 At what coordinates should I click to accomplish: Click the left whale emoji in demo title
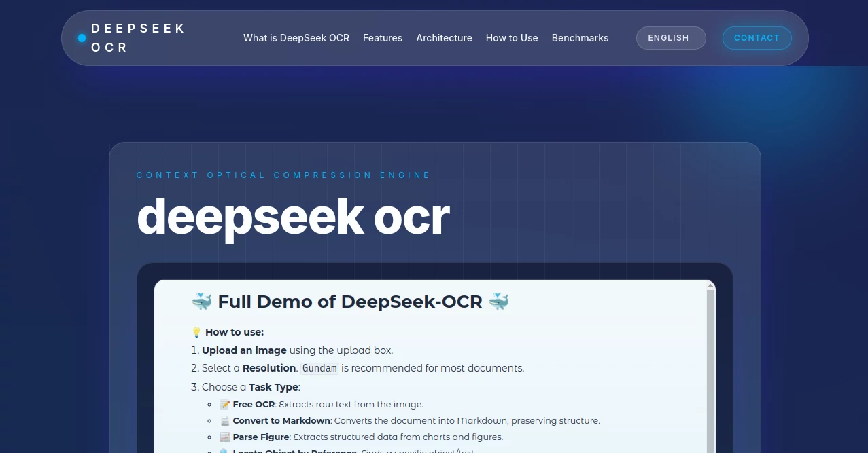(x=202, y=301)
